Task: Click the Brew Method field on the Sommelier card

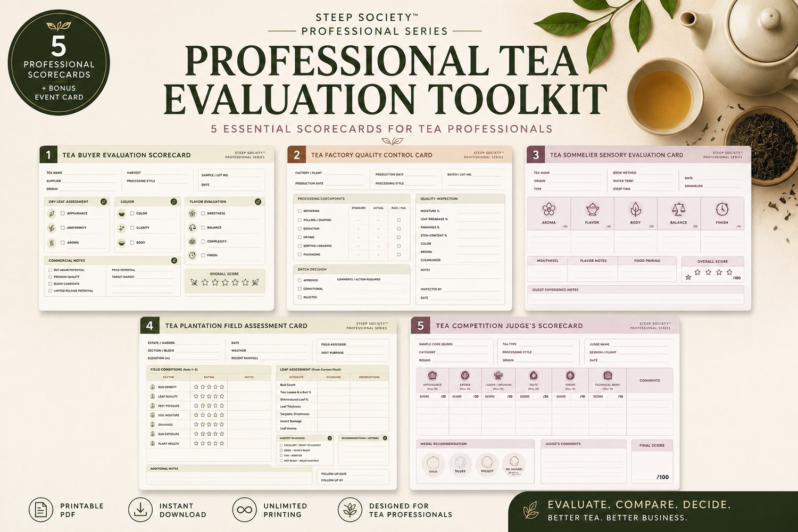Action: (x=643, y=173)
